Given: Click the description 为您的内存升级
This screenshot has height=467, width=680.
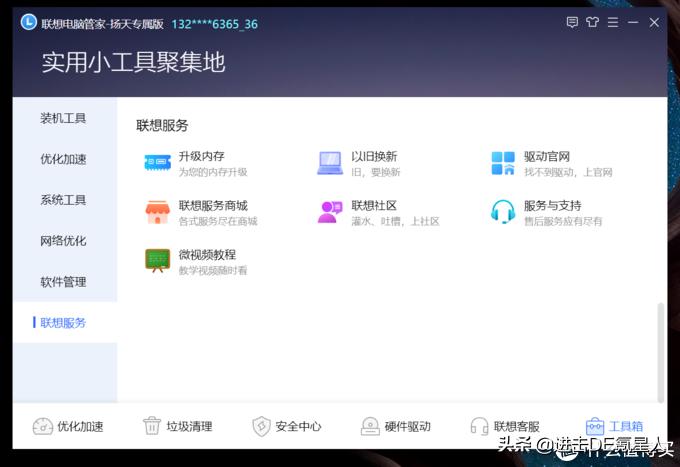Looking at the screenshot, I should point(213,172).
